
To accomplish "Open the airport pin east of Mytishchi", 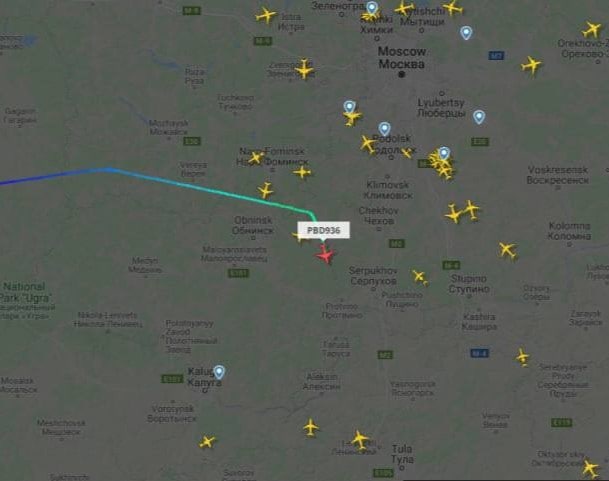I will (466, 33).
